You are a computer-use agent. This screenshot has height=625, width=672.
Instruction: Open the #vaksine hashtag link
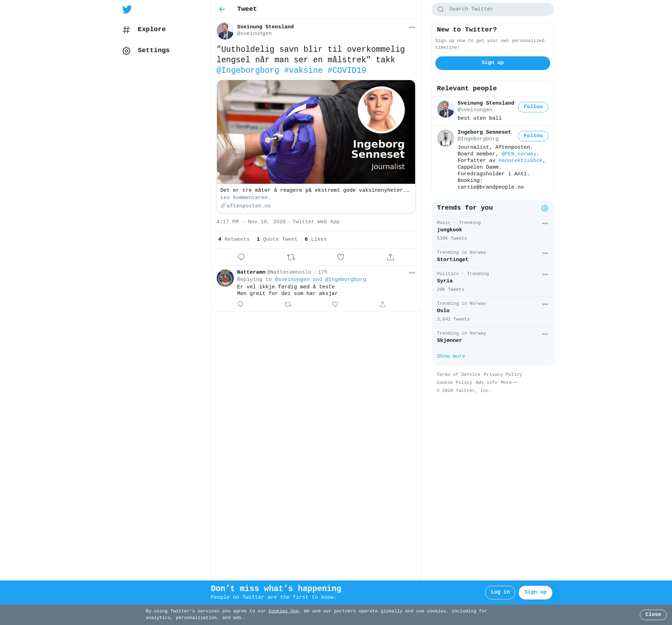[303, 71]
